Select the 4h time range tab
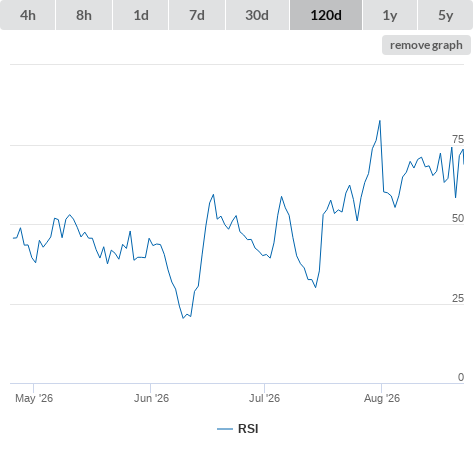 point(28,15)
